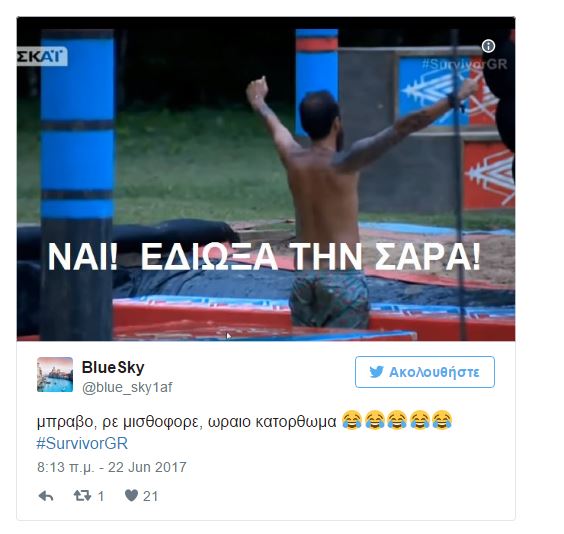Open the BlueSky profile avatar
The width and height of the screenshot is (564, 534).
[x=55, y=374]
